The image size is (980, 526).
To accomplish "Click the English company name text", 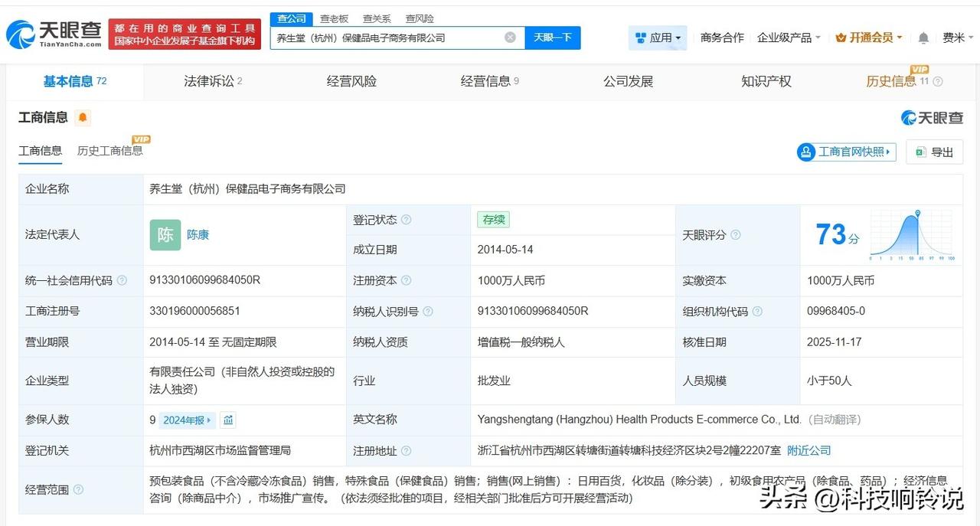I will click(639, 420).
